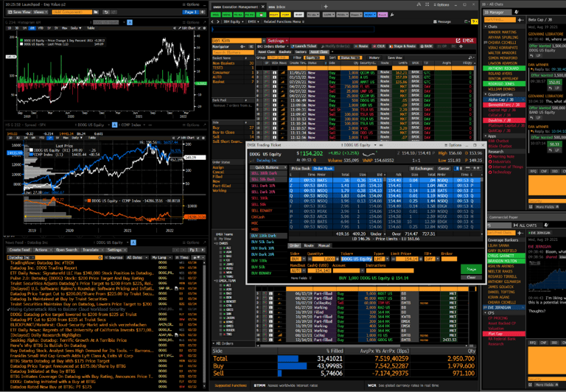This screenshot has width=566, height=392.
Task: Open the All Dates dropdown in News Feed
Action: [136, 257]
